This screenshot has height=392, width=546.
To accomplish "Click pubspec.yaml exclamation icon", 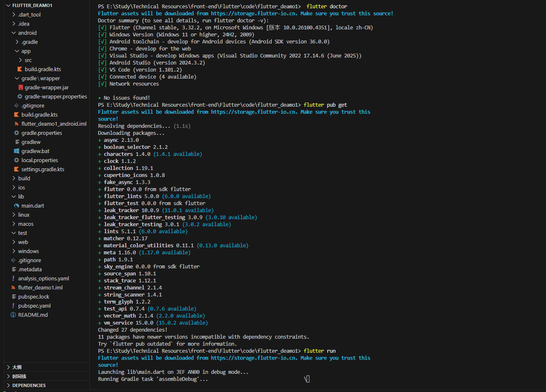I will pos(13,306).
